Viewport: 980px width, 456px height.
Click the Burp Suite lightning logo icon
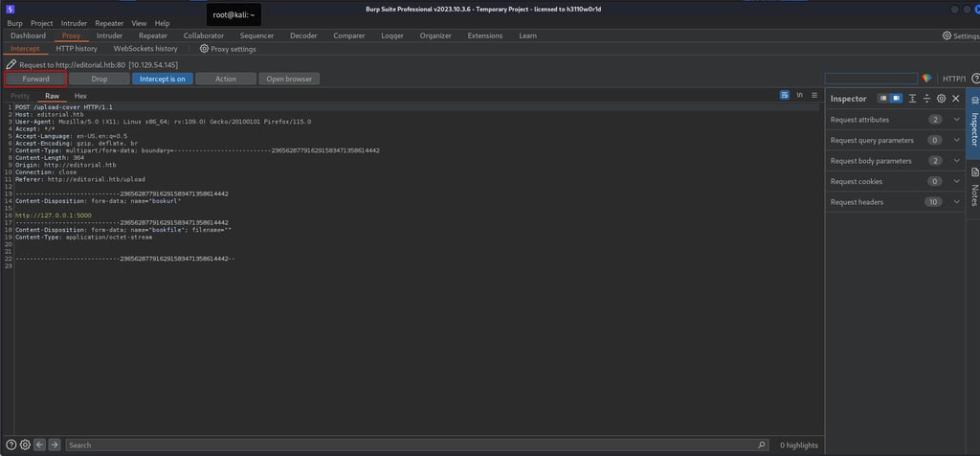tap(10, 10)
